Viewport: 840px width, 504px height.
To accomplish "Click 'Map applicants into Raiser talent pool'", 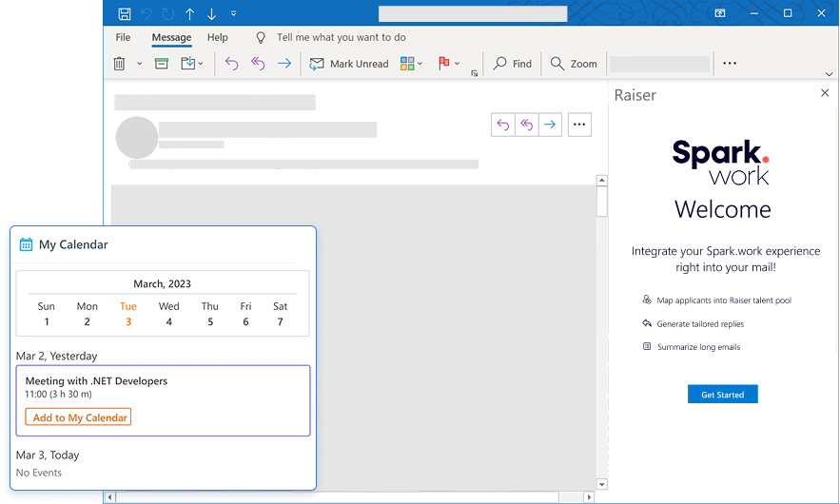I will (x=724, y=300).
